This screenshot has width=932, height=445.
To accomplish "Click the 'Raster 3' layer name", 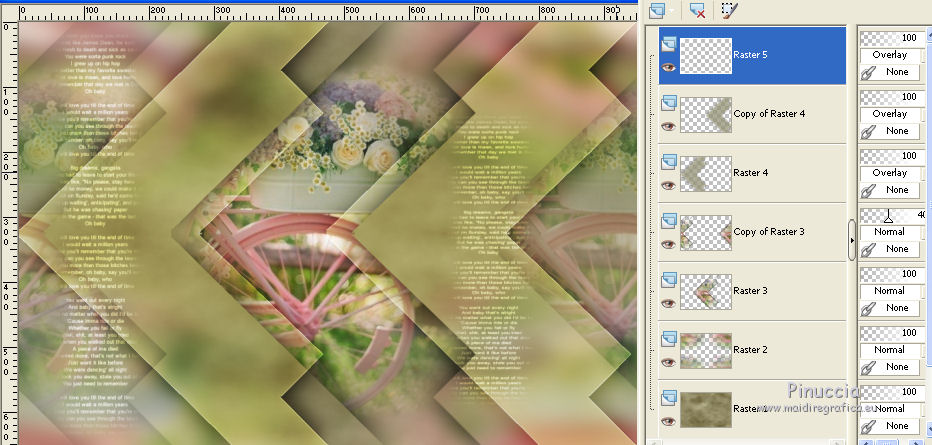I will pyautogui.click(x=750, y=291).
